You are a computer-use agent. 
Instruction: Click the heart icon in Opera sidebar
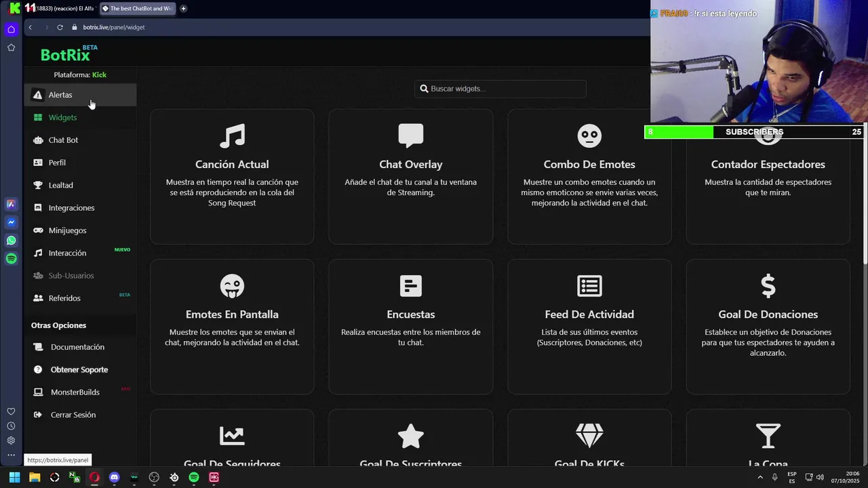11,411
